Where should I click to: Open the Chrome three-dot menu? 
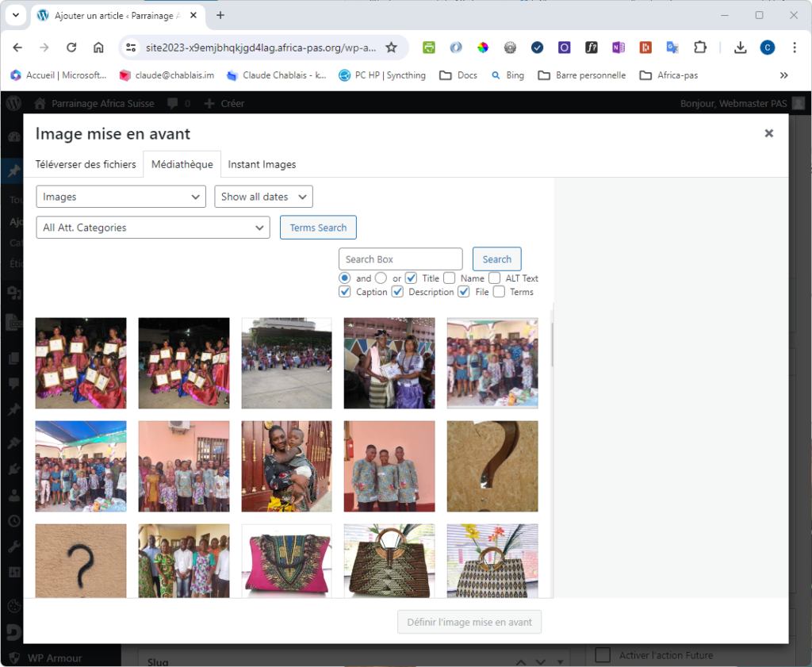coord(794,48)
